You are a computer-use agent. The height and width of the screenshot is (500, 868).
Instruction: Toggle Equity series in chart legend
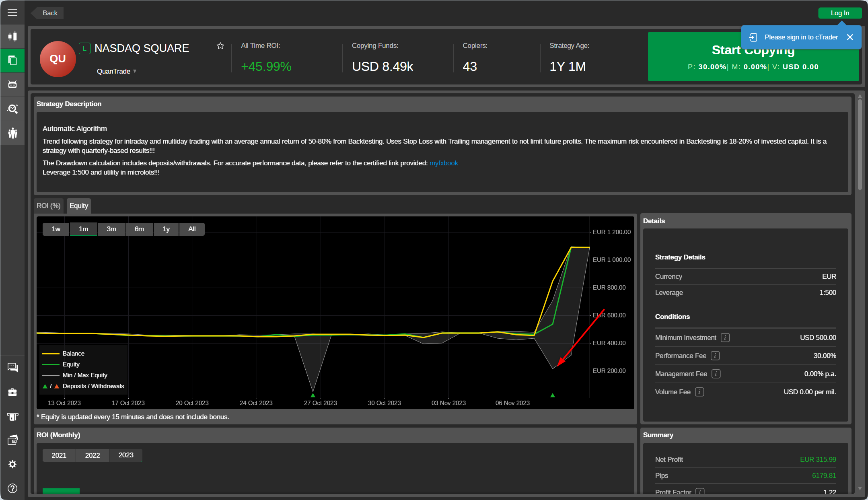point(61,364)
